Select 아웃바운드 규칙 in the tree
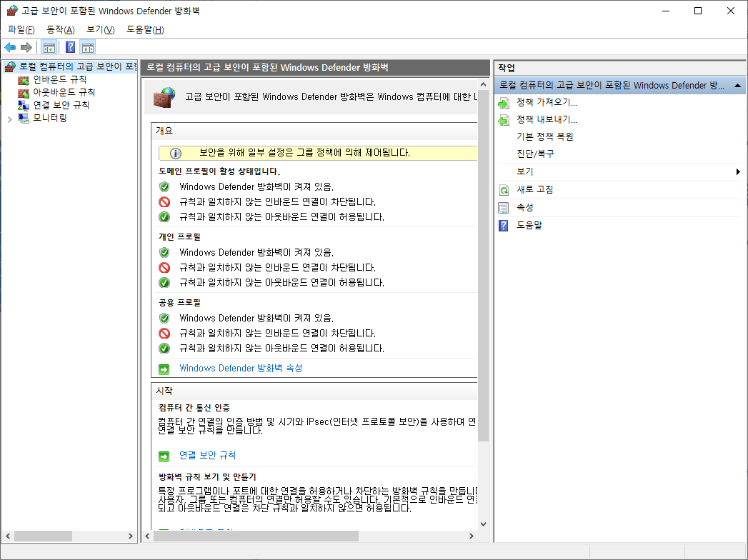Viewport: 748px width, 560px height. click(x=64, y=93)
